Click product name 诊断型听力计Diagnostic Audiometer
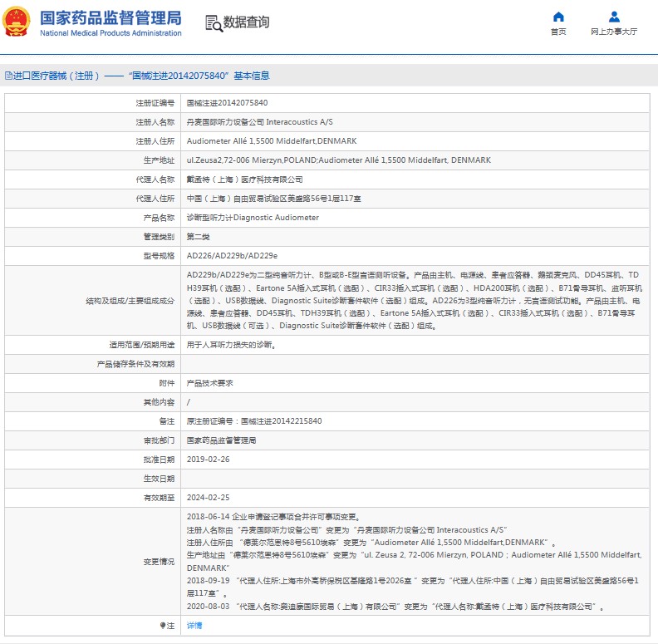This screenshot has height=644, width=658. [253, 217]
